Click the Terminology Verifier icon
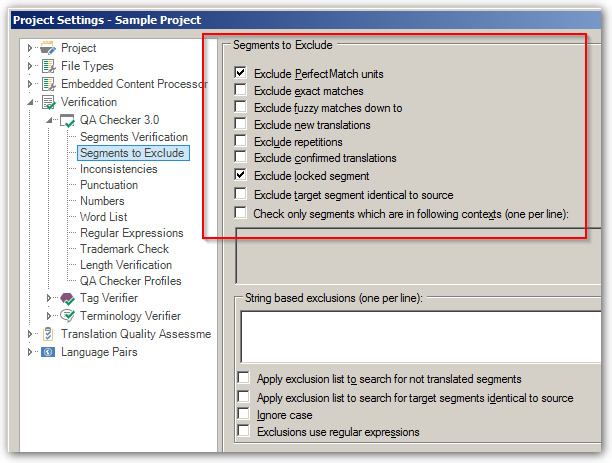This screenshot has width=612, height=463. [x=67, y=316]
